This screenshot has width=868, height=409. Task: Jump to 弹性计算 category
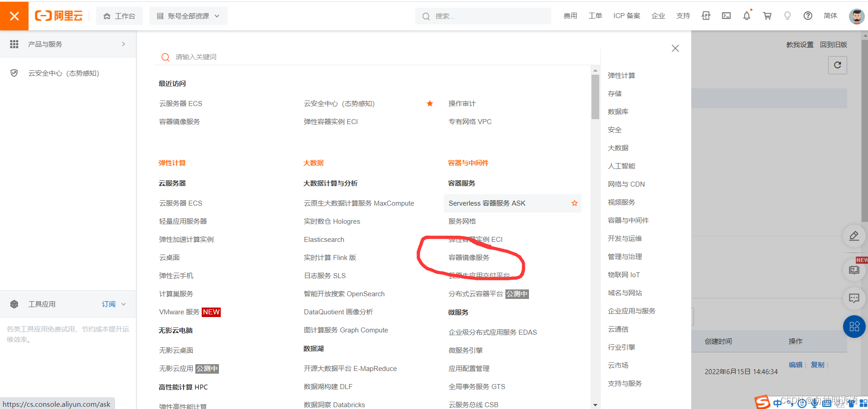coord(621,75)
